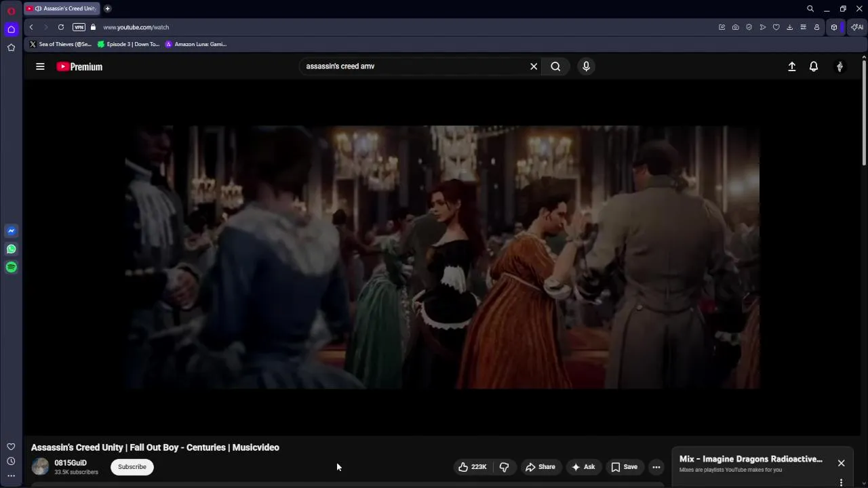Open Messenger in the Opera sidebar
Image resolution: width=868 pixels, height=488 pixels.
[x=11, y=231]
